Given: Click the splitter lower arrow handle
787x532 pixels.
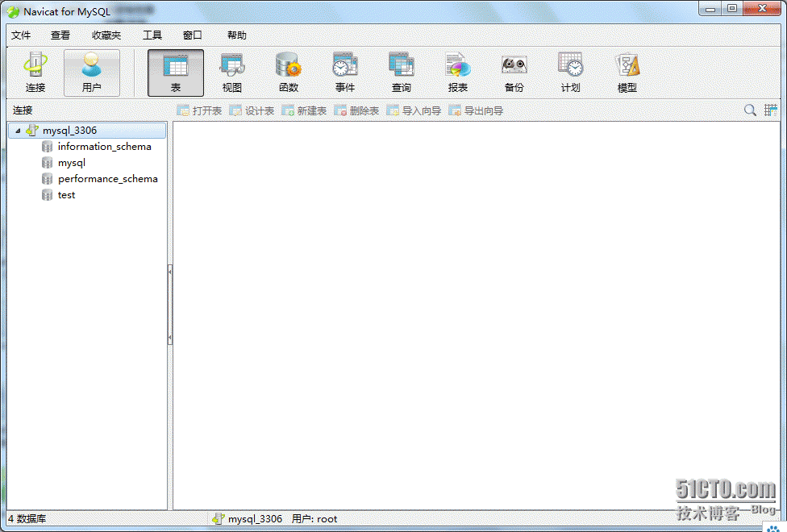Looking at the screenshot, I should (x=169, y=339).
